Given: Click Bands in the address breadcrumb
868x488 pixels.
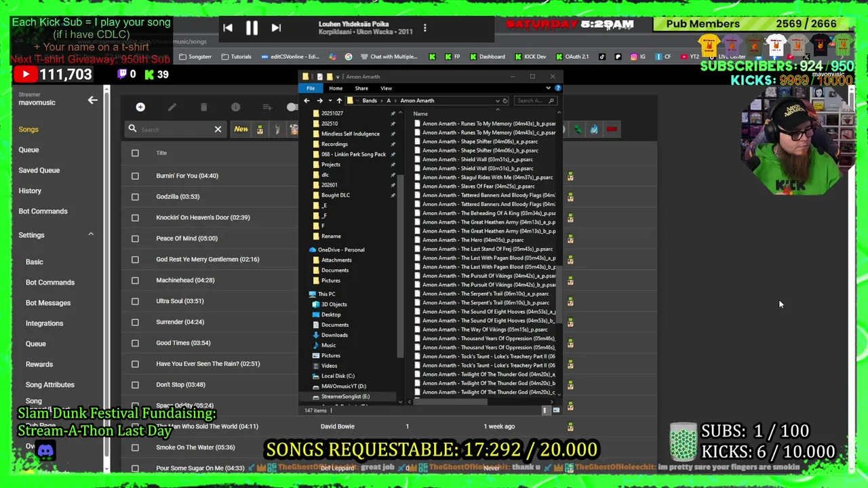Looking at the screenshot, I should pos(370,101).
